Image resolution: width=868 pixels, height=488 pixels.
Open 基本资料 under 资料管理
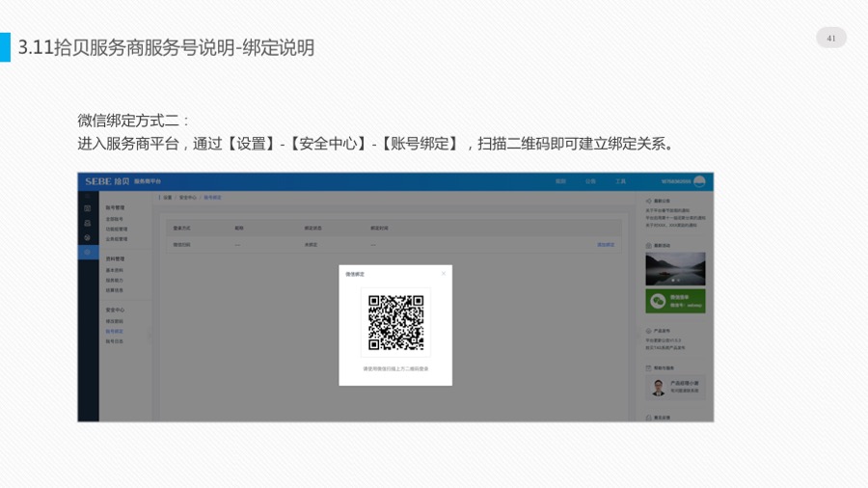pos(115,271)
